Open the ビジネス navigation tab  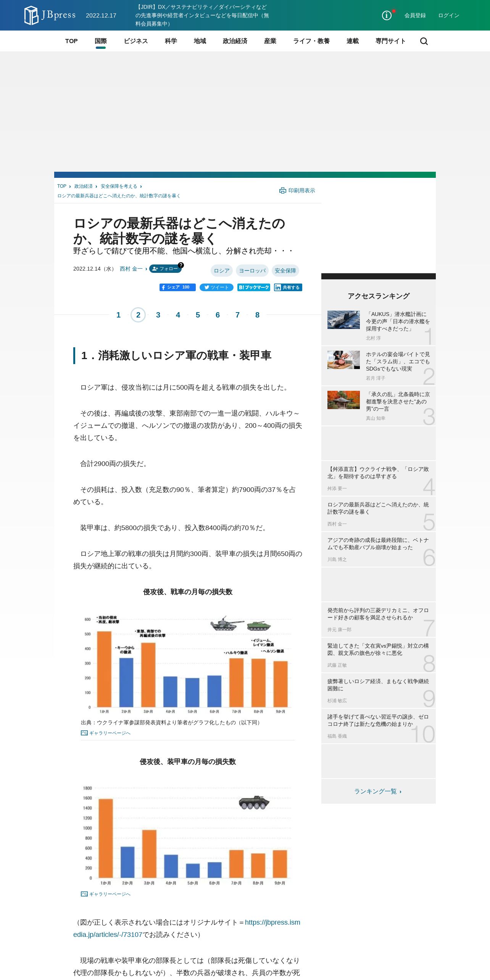click(x=136, y=41)
